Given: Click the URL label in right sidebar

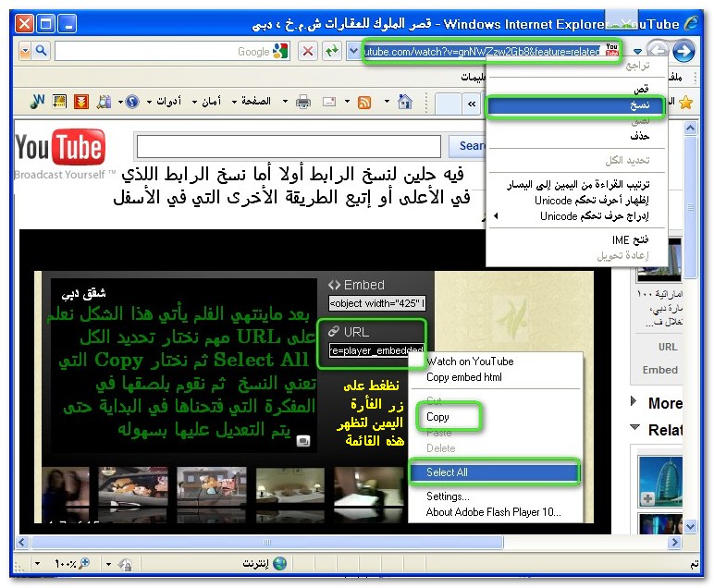Looking at the screenshot, I should pyautogui.click(x=668, y=347).
